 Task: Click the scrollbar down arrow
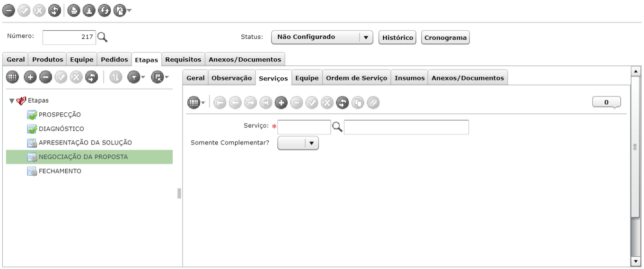(x=635, y=261)
